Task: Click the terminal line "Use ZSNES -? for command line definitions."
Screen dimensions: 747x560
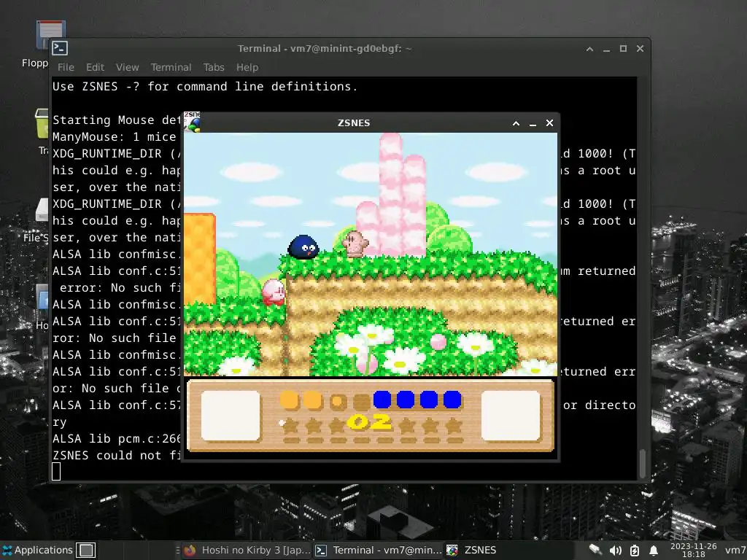Action: point(205,87)
